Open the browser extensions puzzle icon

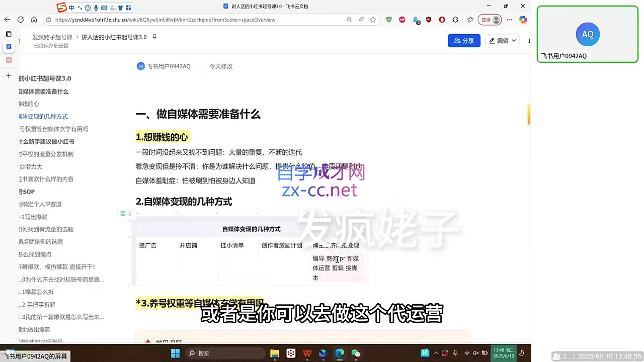455,20
